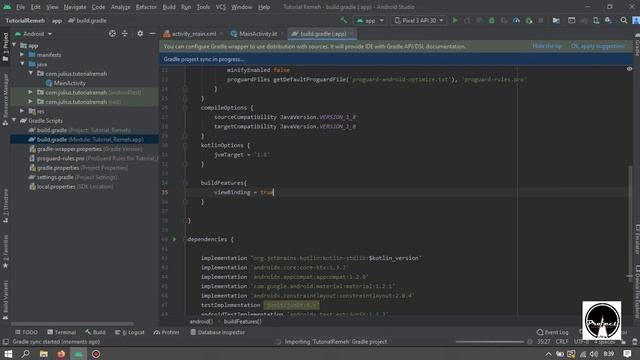This screenshot has height=360, width=640.
Task: Open the Event Log
Action: point(553,332)
